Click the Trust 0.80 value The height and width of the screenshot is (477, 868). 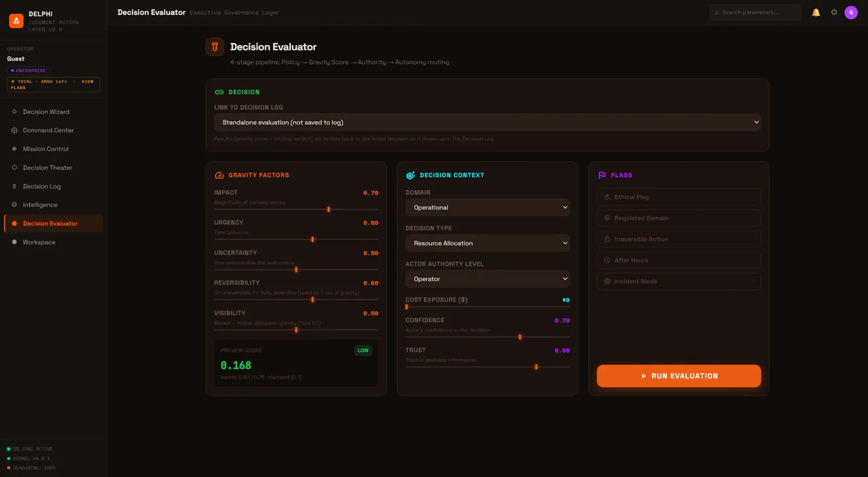tap(562, 351)
